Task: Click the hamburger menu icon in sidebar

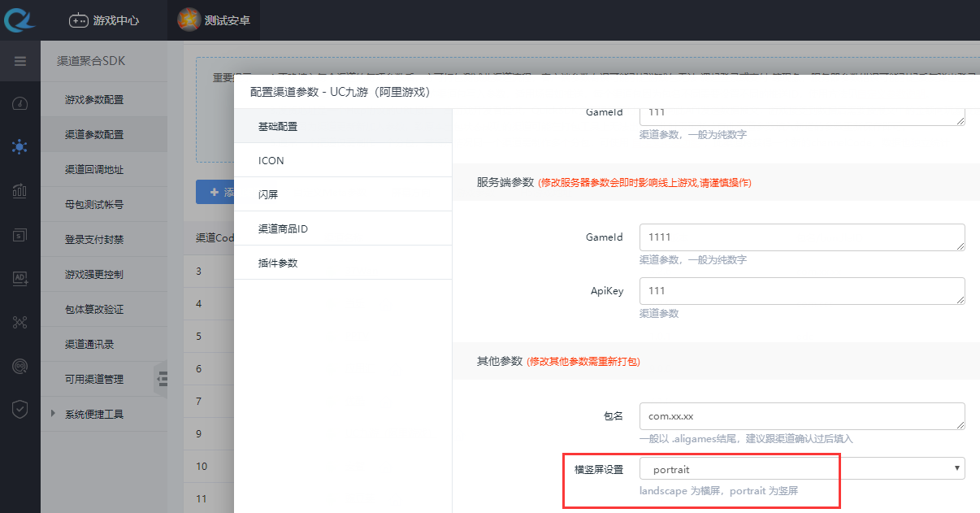Action: (20, 61)
